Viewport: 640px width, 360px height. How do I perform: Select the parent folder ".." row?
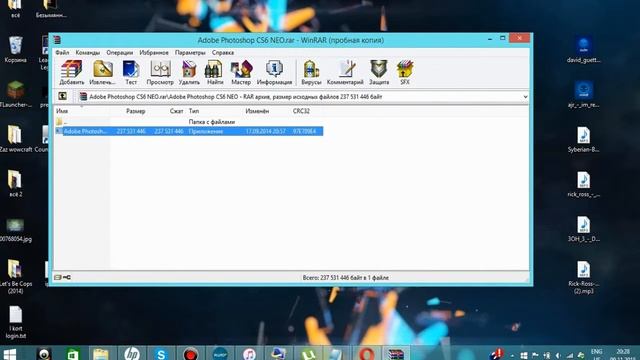189,122
